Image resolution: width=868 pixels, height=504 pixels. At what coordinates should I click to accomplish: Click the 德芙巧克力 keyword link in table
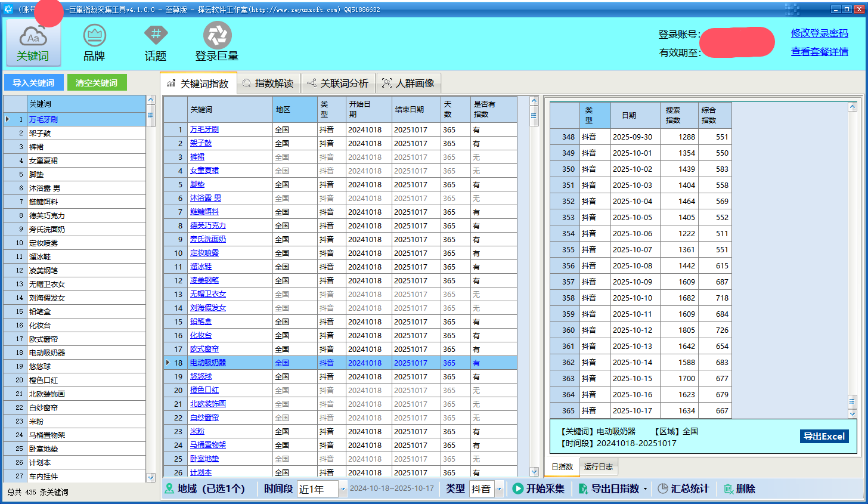pos(207,225)
